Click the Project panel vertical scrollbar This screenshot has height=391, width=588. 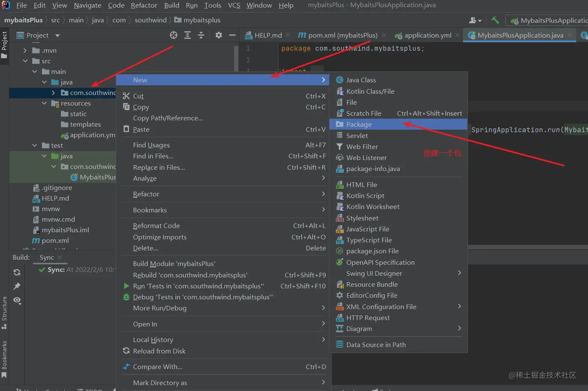click(236, 58)
